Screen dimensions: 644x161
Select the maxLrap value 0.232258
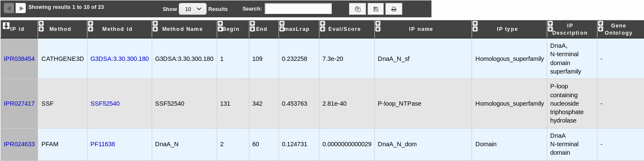pos(295,59)
